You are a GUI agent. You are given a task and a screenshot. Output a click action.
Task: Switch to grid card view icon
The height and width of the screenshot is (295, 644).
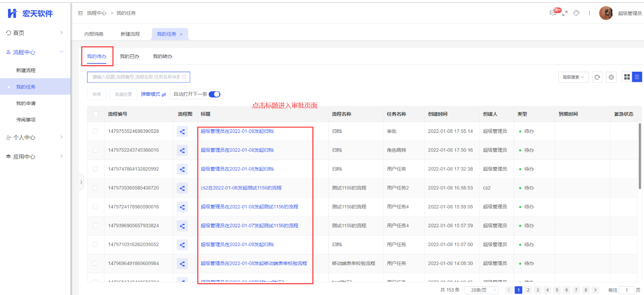tap(627, 77)
